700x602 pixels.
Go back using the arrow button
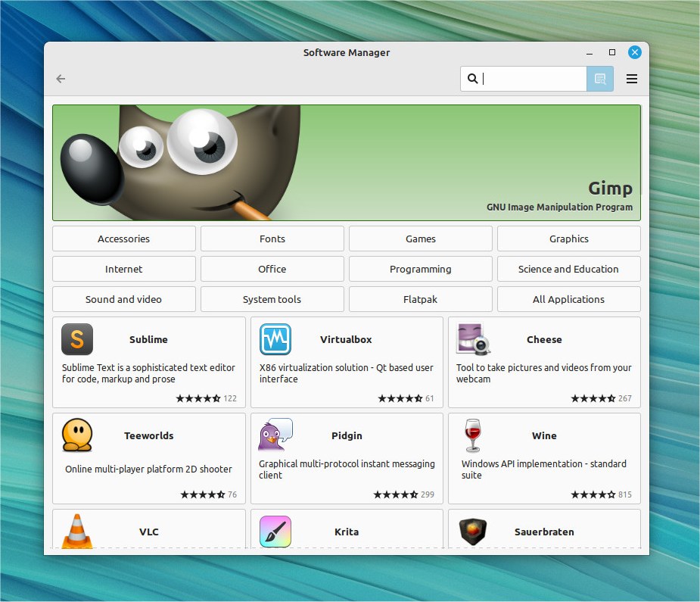61,79
